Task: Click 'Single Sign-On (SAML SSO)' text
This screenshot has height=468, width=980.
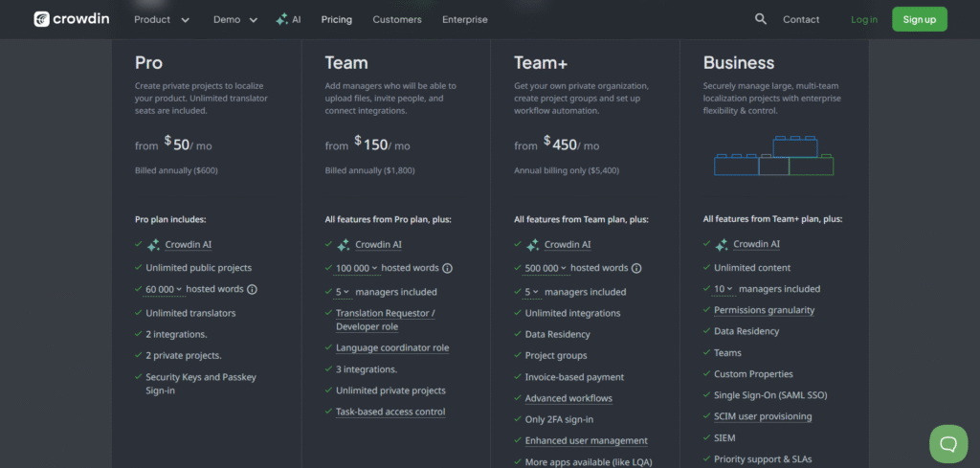Action: (770, 395)
